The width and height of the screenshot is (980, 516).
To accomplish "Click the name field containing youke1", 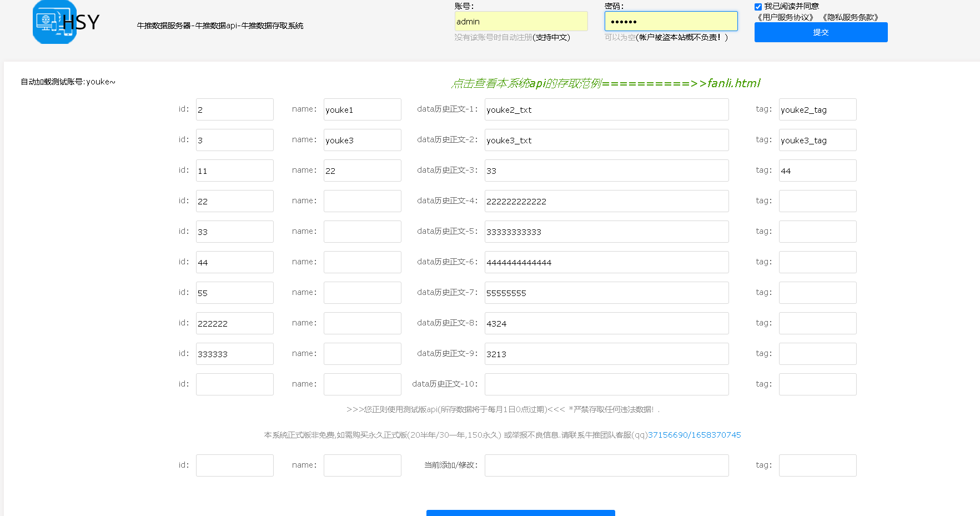I will pyautogui.click(x=363, y=109).
